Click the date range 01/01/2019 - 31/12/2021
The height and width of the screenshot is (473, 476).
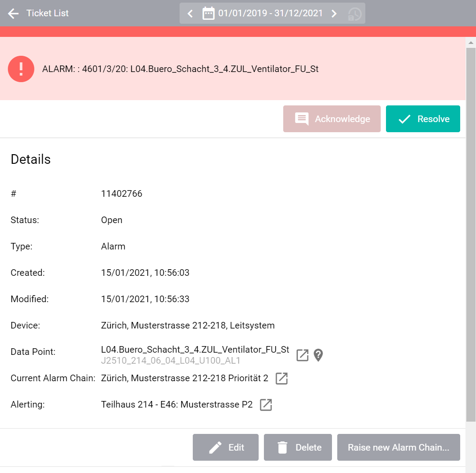[270, 13]
